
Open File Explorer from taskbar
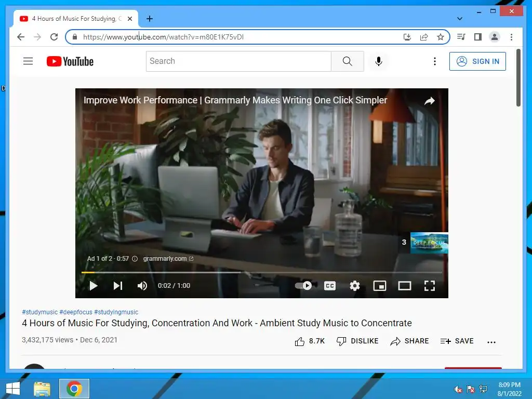[42, 389]
